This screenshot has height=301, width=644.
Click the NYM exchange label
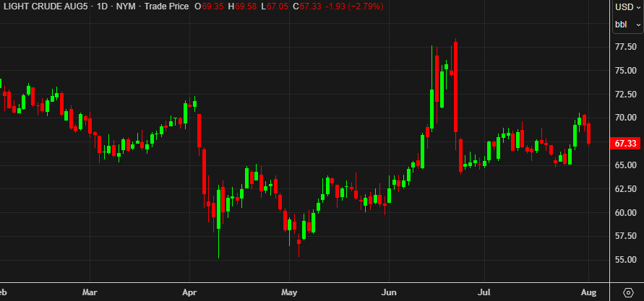pos(126,6)
